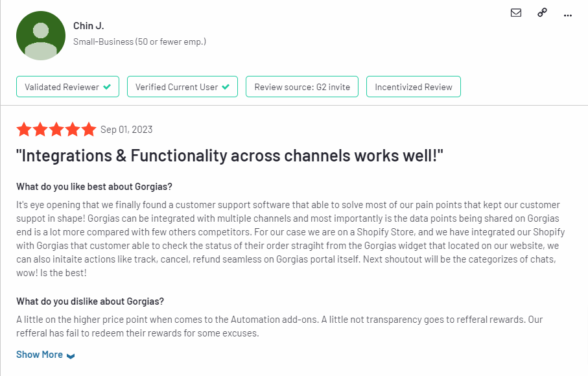Click the Validated Reviewer checkmark
Screen dimensions: 588x376
tap(107, 87)
